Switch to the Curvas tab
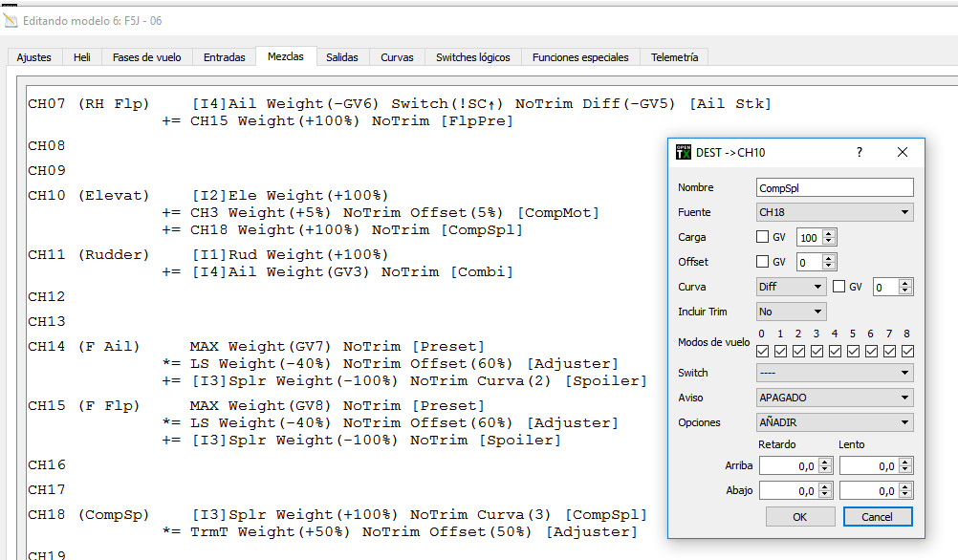Image resolution: width=958 pixels, height=560 pixels. (397, 57)
